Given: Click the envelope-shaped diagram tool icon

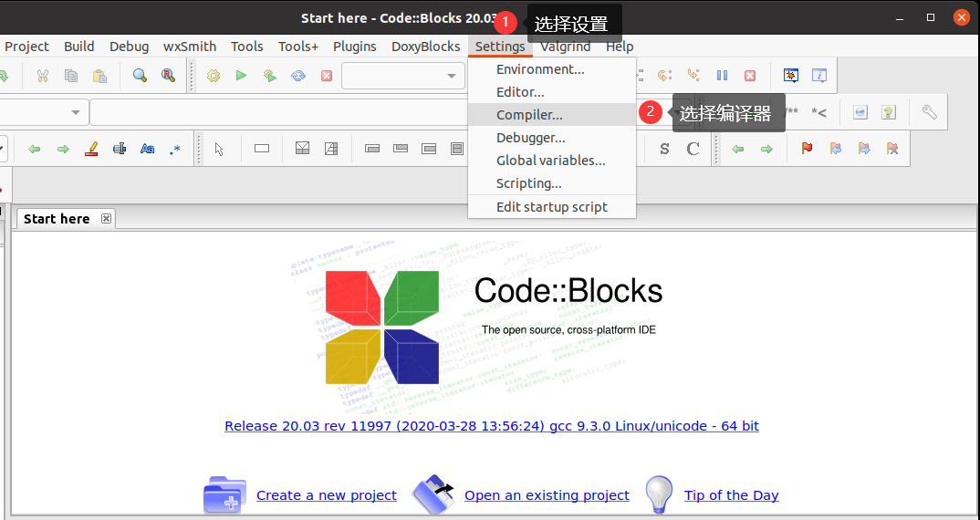Looking at the screenshot, I should coord(303,148).
